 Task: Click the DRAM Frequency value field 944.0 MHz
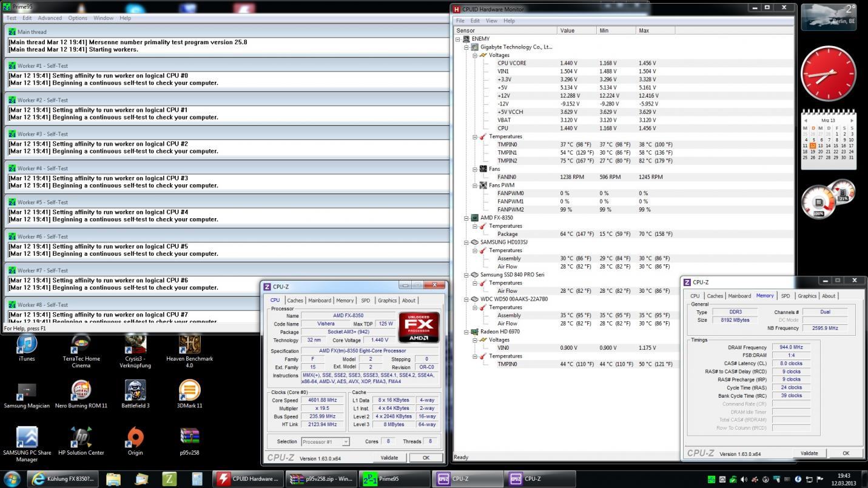(x=791, y=347)
